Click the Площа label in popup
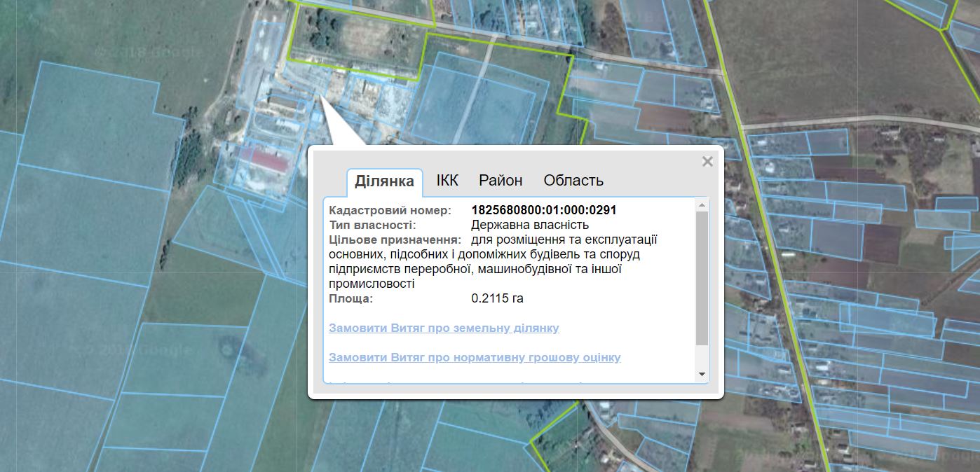Screen dimensions: 980x472 pyautogui.click(x=351, y=298)
